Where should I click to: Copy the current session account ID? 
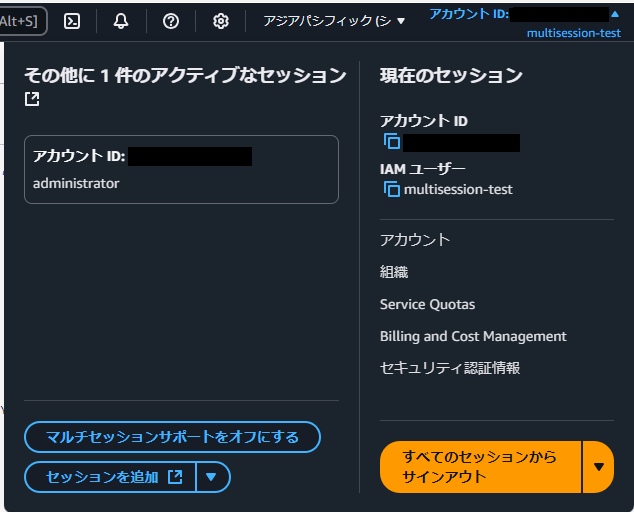pos(392,142)
